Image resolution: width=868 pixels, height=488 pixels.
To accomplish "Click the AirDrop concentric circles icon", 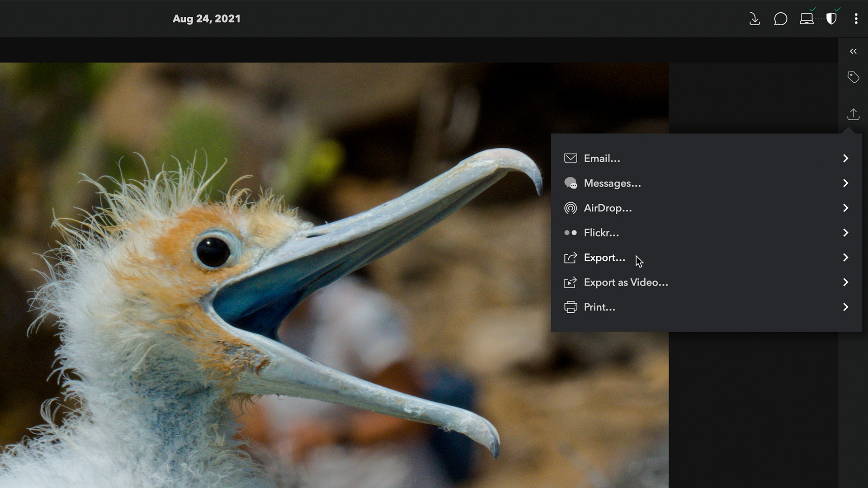I will (x=571, y=208).
